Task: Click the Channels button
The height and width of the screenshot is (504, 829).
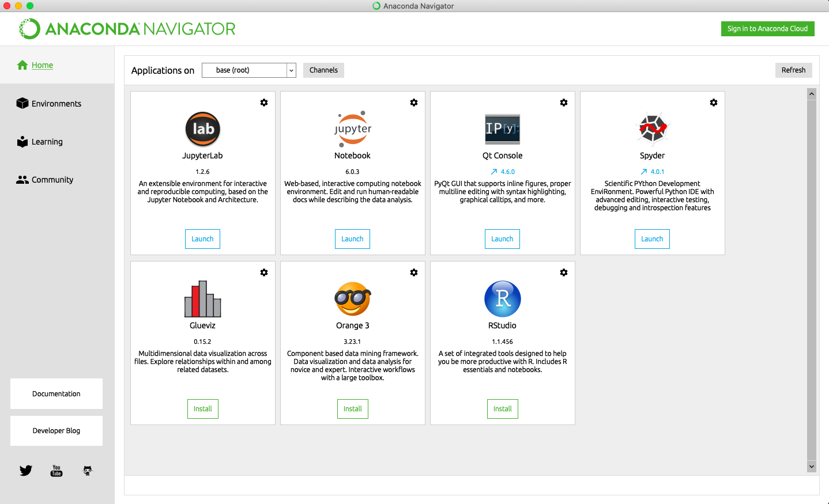Action: [323, 70]
